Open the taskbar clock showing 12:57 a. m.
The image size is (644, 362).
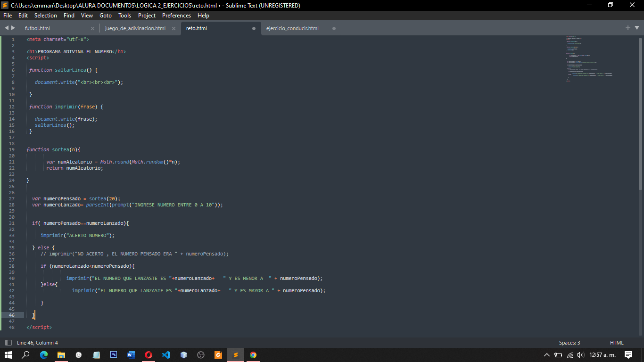(x=603, y=355)
